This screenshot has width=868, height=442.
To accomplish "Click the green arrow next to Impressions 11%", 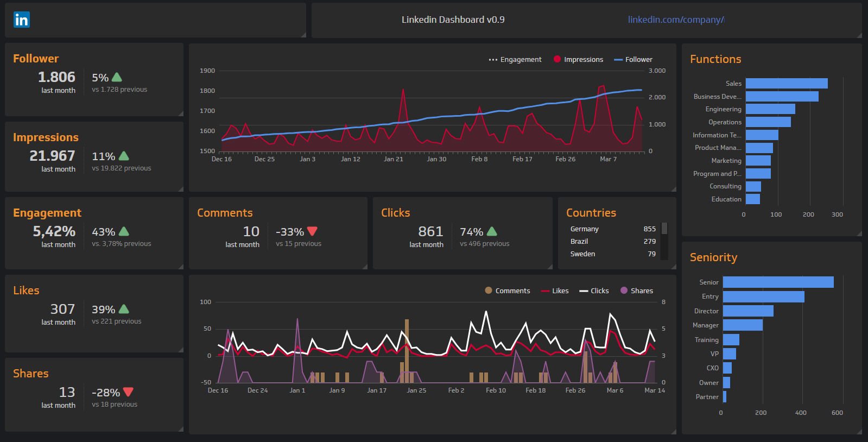I will click(x=124, y=156).
